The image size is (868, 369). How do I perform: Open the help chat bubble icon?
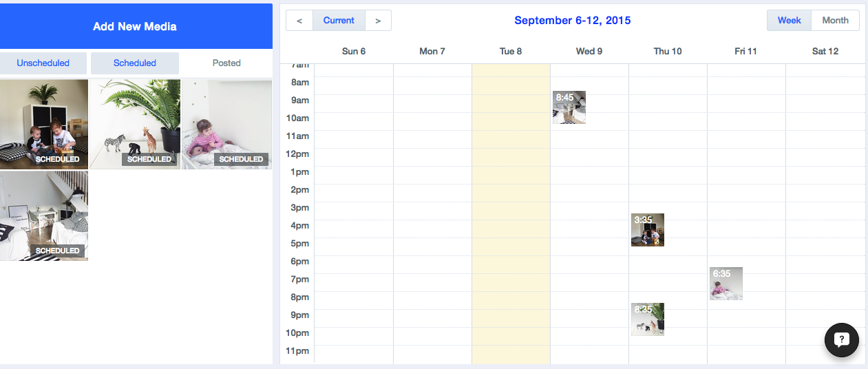842,339
